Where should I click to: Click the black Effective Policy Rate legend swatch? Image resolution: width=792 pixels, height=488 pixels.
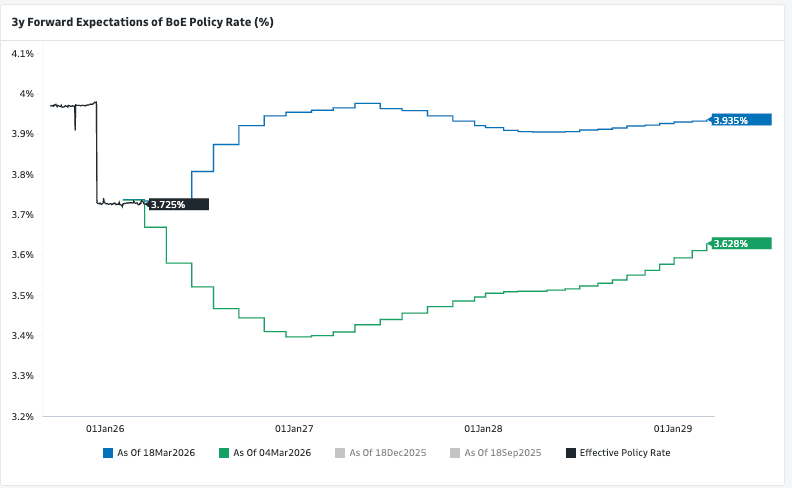coord(571,453)
